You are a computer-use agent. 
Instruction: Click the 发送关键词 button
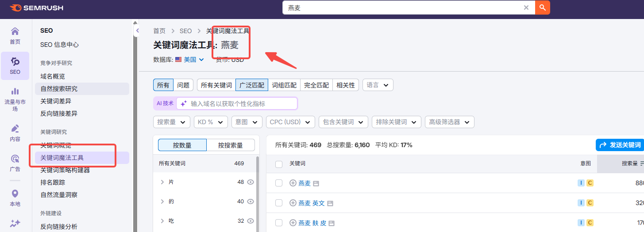(620, 145)
